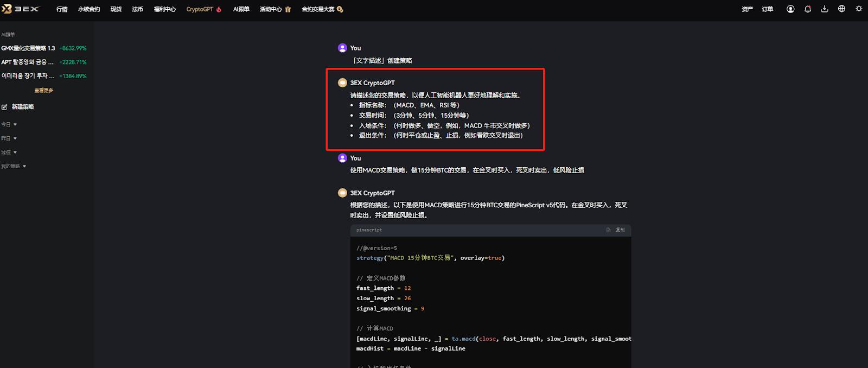The image size is (868, 368).
Task: Open the 法币 menu
Action: (x=138, y=9)
